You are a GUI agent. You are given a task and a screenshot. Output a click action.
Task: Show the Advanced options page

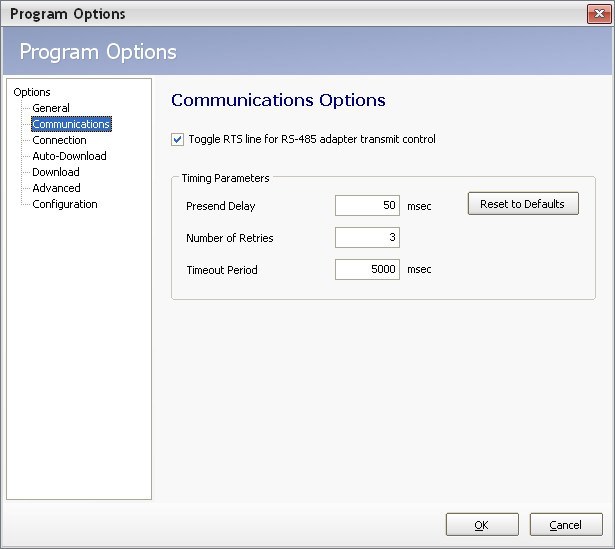coord(56,188)
